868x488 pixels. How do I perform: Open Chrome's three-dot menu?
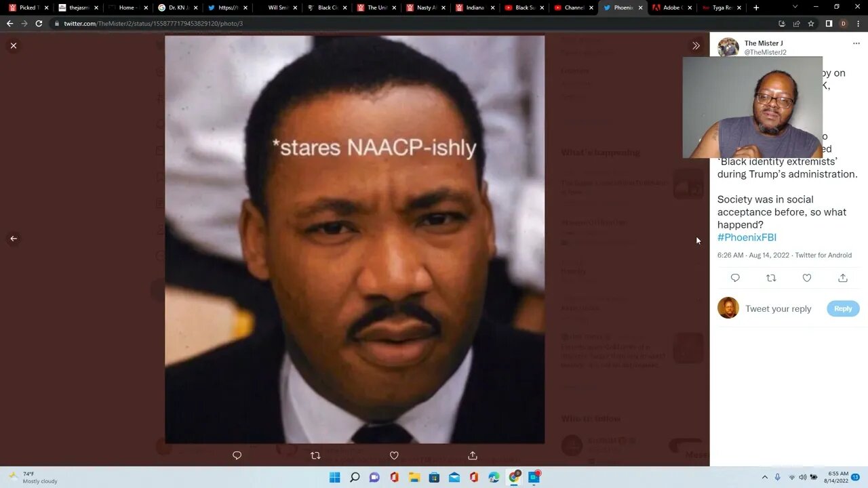point(859,23)
